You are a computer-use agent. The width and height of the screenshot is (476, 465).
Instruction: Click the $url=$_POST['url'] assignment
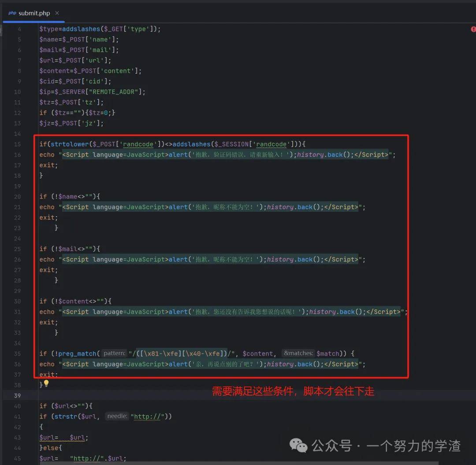75,60
